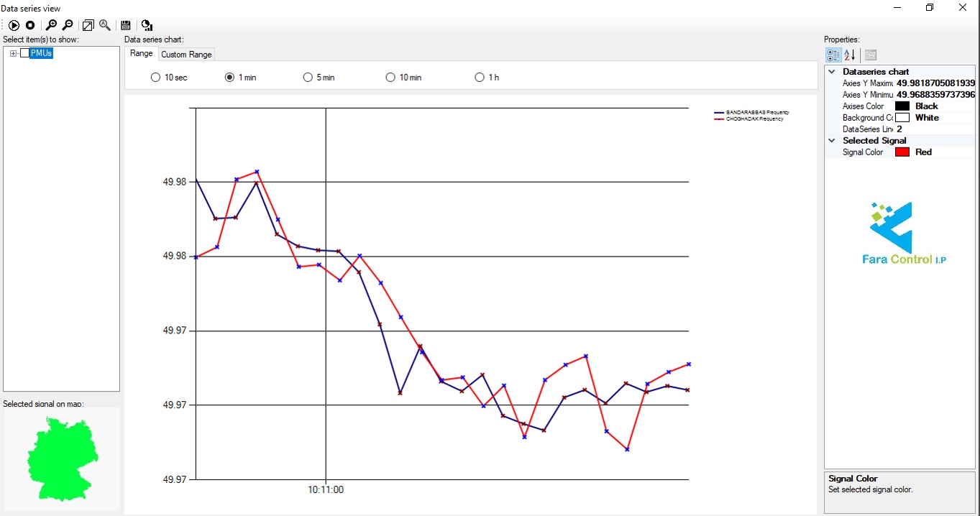
Task: Collapse the Selected Signal property group
Action: click(833, 141)
